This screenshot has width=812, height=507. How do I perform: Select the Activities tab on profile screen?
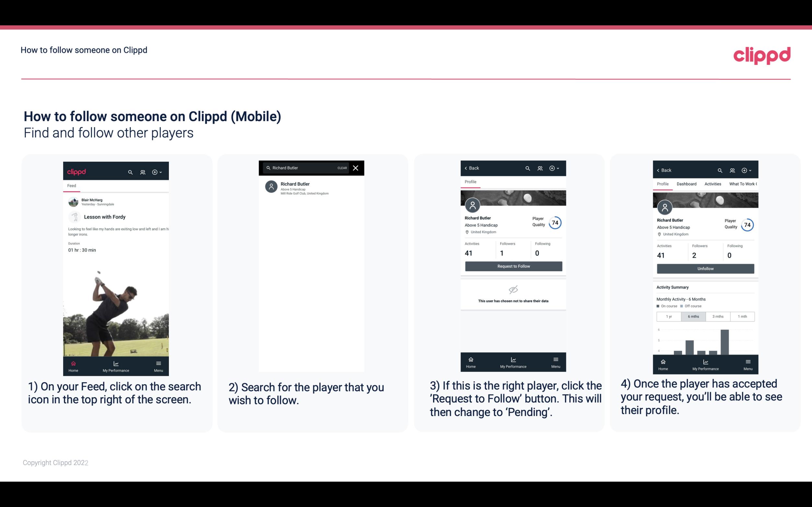[713, 184]
